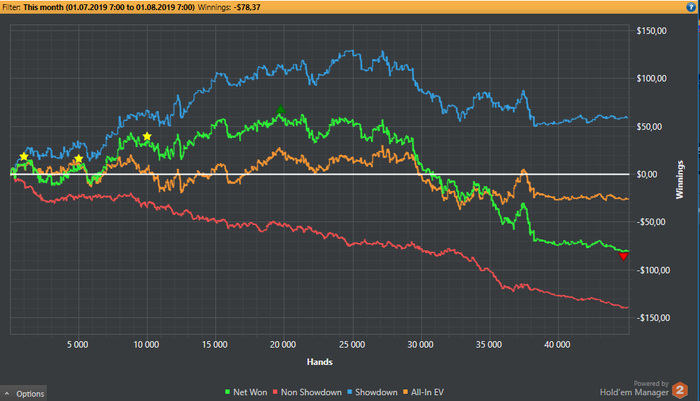The width and height of the screenshot is (700, 401).
Task: Click the yellow star near 5 000 hands
Action: (79, 159)
